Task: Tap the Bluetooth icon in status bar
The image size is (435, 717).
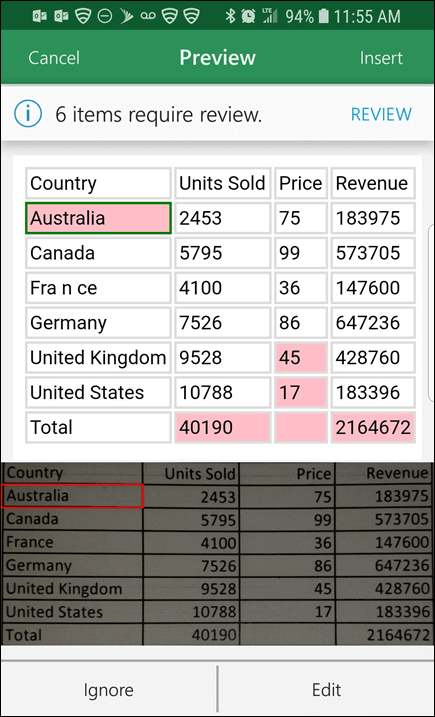Action: click(x=230, y=17)
